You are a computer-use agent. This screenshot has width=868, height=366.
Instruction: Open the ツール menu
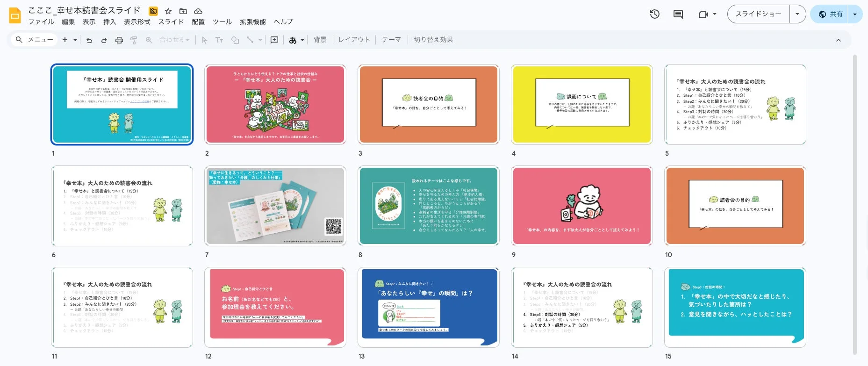pyautogui.click(x=222, y=22)
